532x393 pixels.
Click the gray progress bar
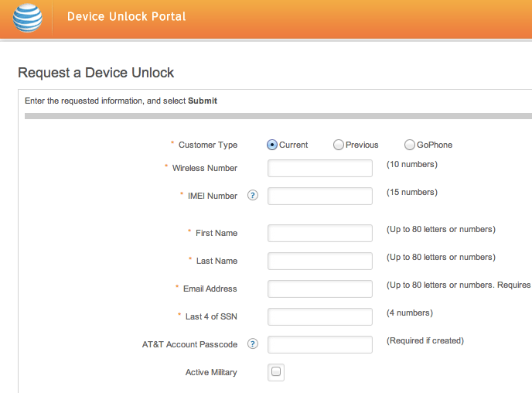coord(278,116)
